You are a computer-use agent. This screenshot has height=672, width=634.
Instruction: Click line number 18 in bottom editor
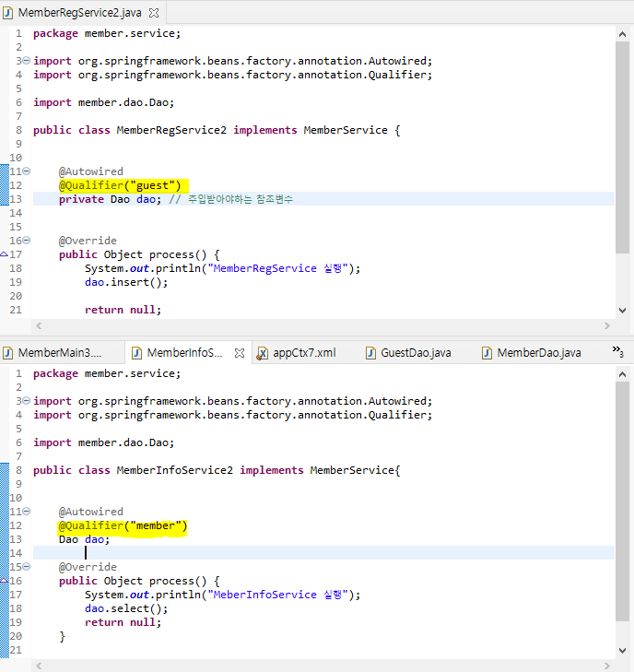16,608
